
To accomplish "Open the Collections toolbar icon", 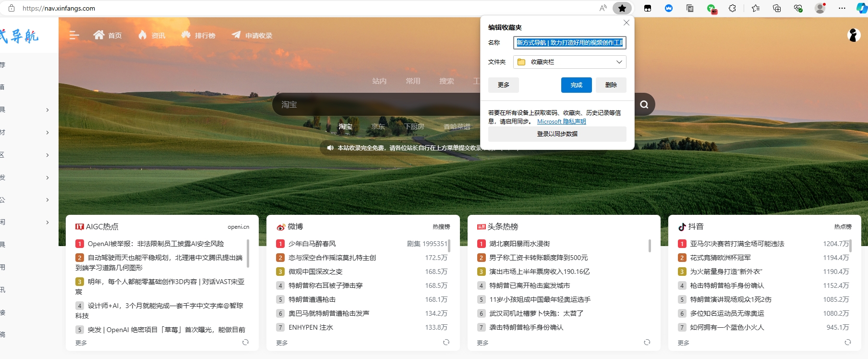I will (777, 8).
